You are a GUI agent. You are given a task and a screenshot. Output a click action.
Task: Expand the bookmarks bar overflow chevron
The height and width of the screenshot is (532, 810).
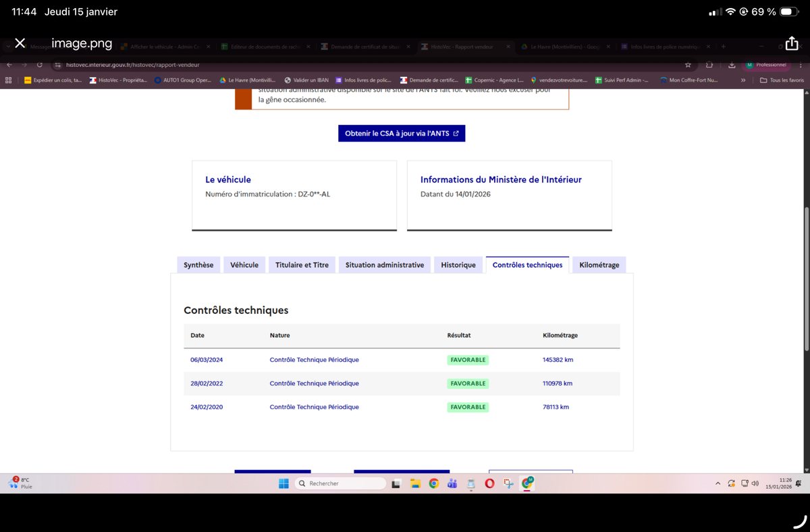(x=743, y=80)
